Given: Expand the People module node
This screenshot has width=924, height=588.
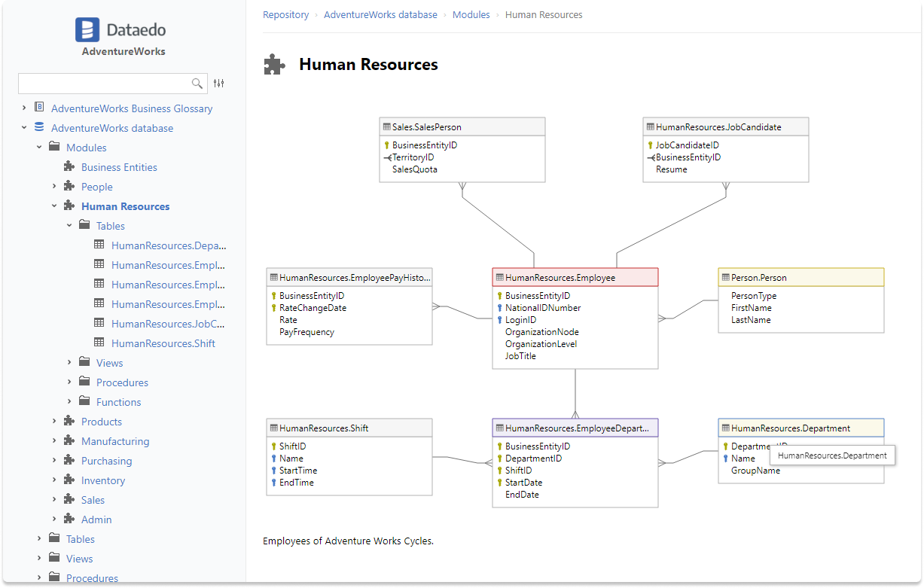Looking at the screenshot, I should pos(54,187).
